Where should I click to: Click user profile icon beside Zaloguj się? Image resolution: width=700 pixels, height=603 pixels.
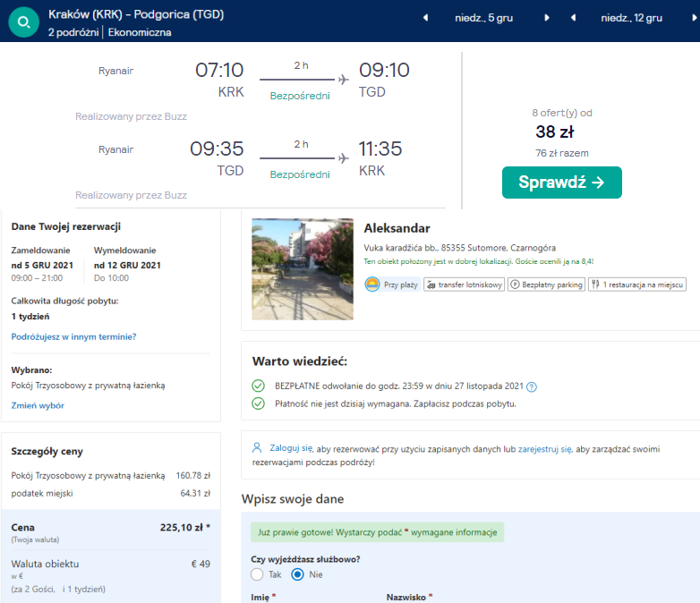(257, 447)
